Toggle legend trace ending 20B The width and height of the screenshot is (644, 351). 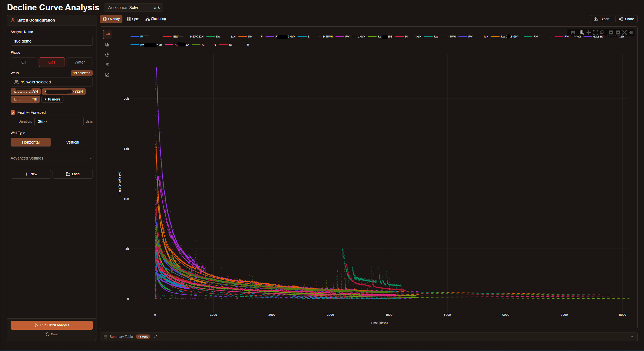(380, 37)
